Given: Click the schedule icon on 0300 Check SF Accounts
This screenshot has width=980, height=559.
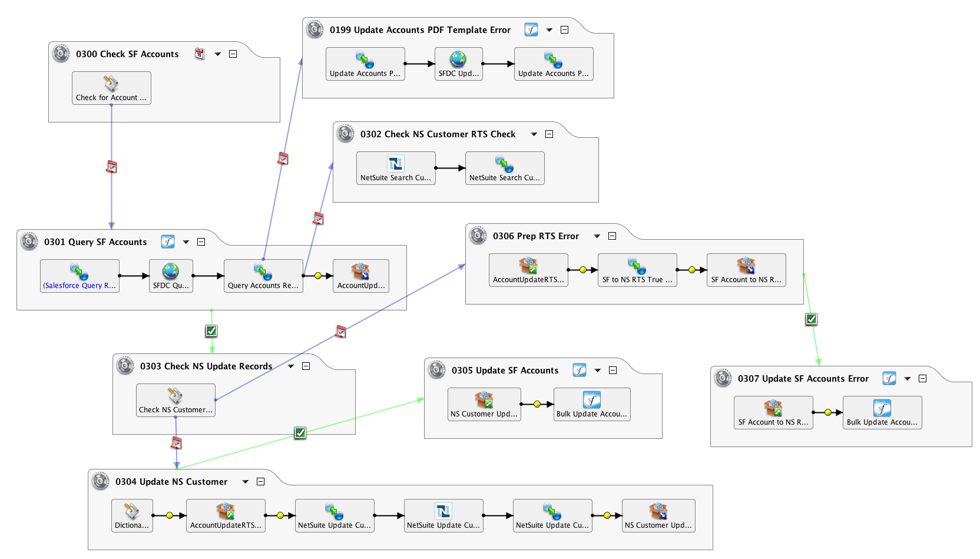Looking at the screenshot, I should (x=200, y=54).
